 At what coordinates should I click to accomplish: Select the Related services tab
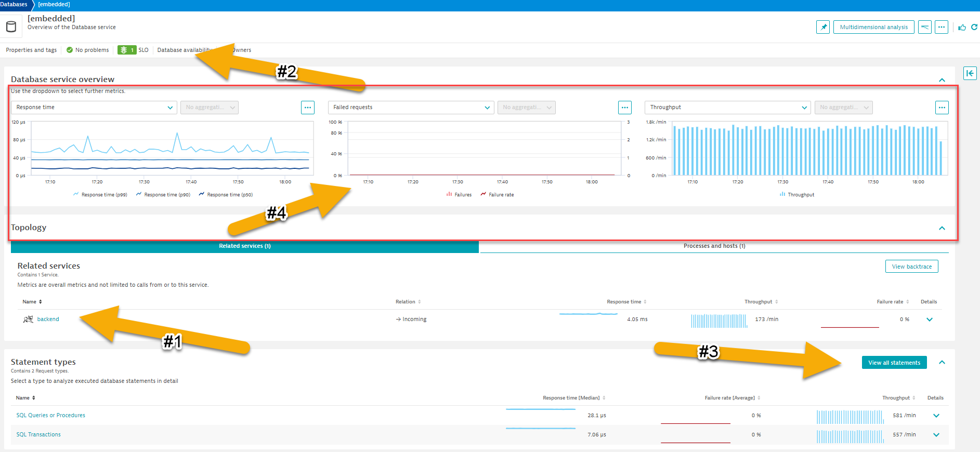pyautogui.click(x=244, y=246)
